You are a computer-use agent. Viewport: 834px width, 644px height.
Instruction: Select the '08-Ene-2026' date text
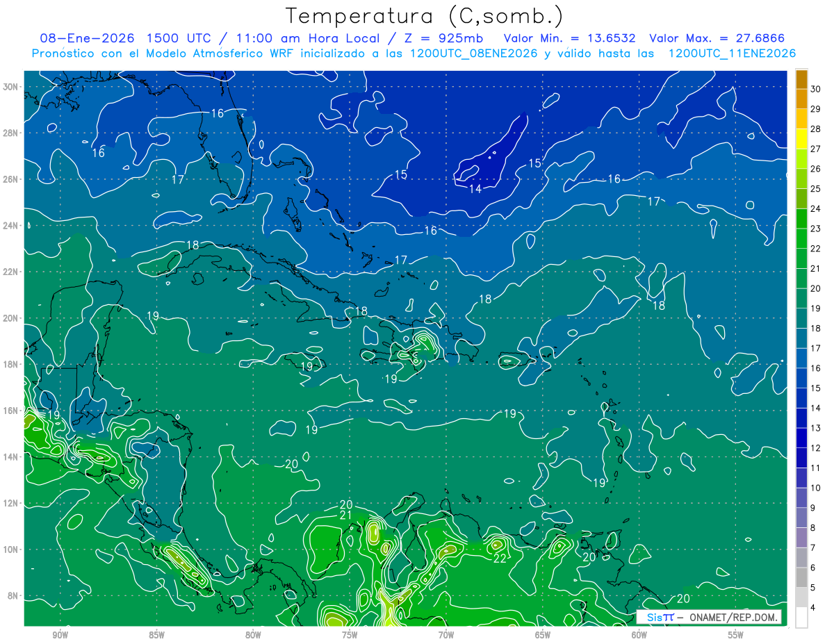tap(85, 38)
